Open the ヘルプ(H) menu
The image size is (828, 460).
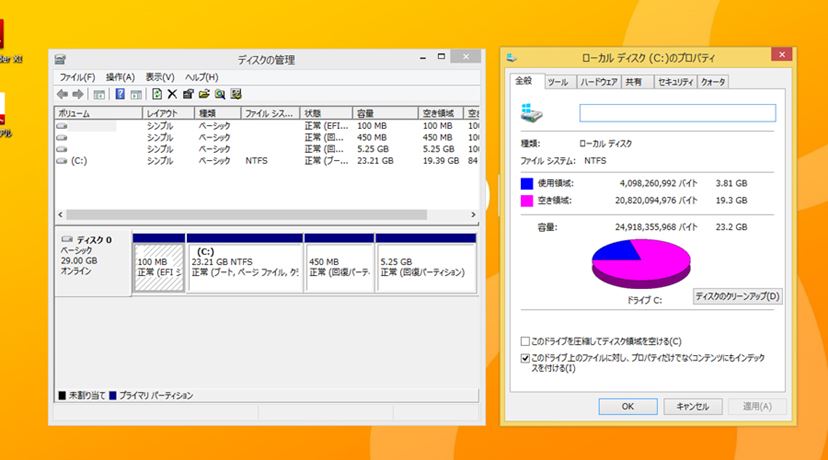tap(201, 77)
